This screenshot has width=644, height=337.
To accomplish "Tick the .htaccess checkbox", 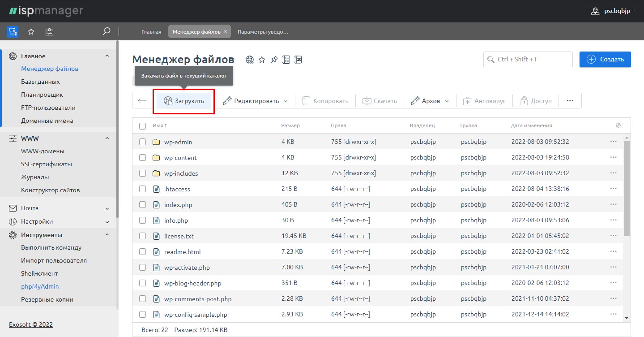I will point(142,189).
